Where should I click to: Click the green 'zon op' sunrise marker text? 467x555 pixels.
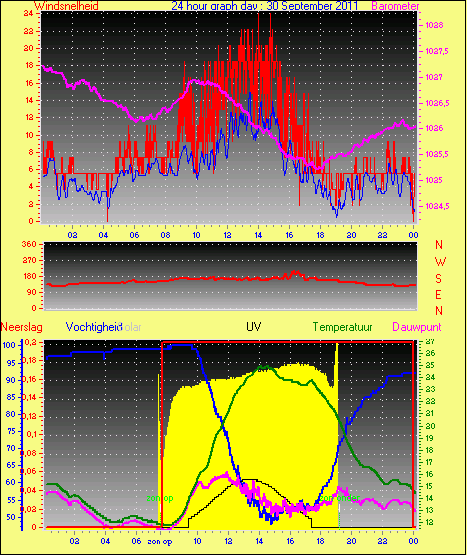click(160, 498)
